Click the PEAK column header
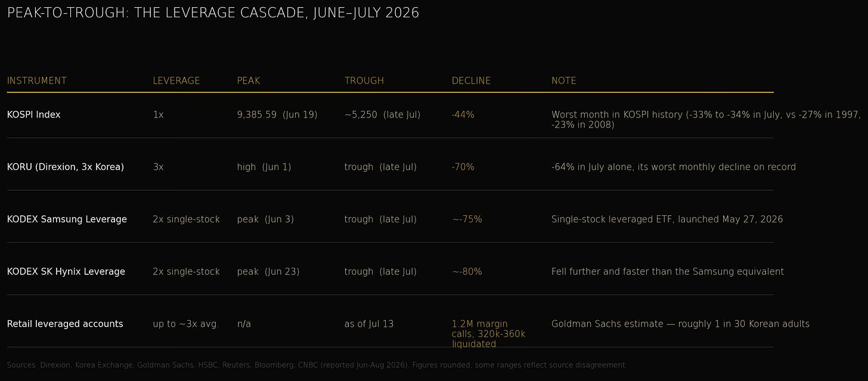Viewport: 868px width, 381px height. tap(249, 80)
